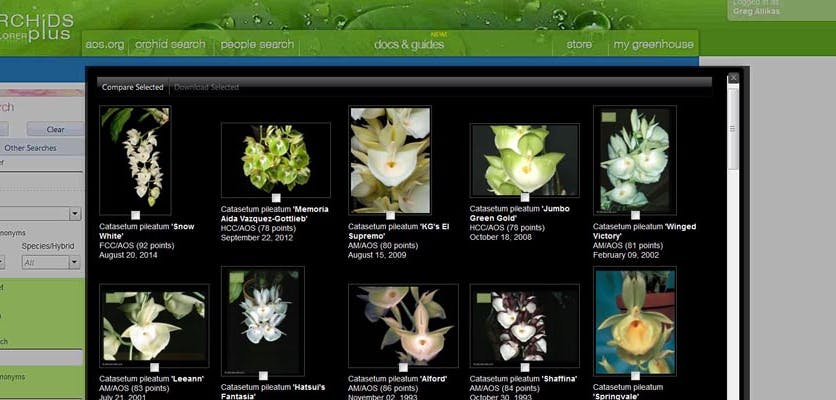Click Compare Selected button
Image resolution: width=836 pixels, height=400 pixels.
133,87
